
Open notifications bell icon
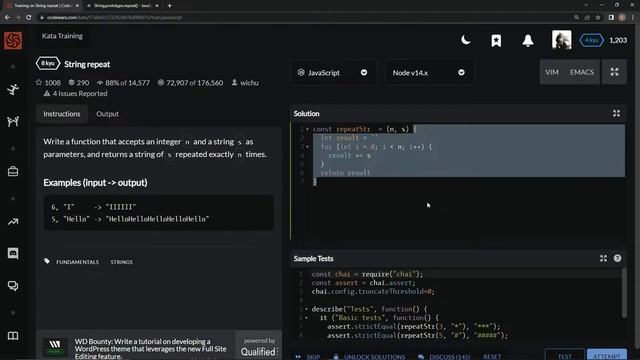tap(528, 40)
